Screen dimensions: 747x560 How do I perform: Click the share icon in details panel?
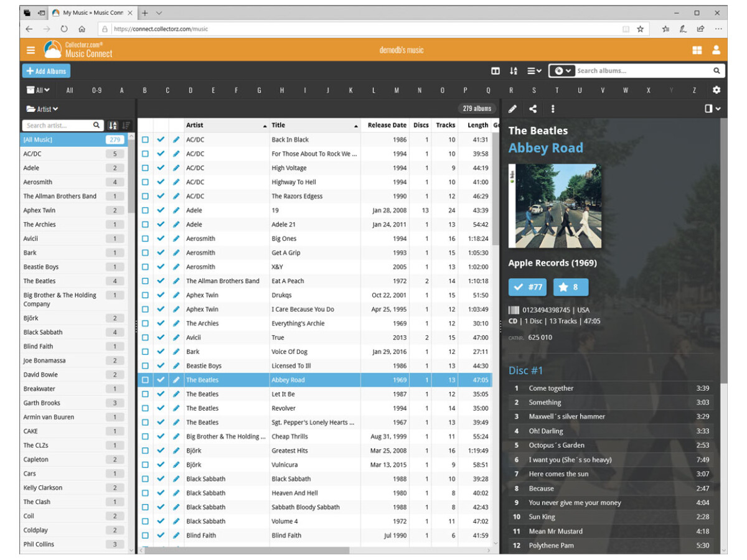[x=533, y=109]
